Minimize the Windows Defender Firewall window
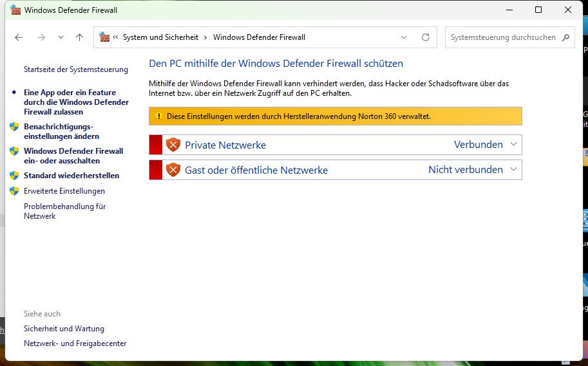 tap(509, 10)
